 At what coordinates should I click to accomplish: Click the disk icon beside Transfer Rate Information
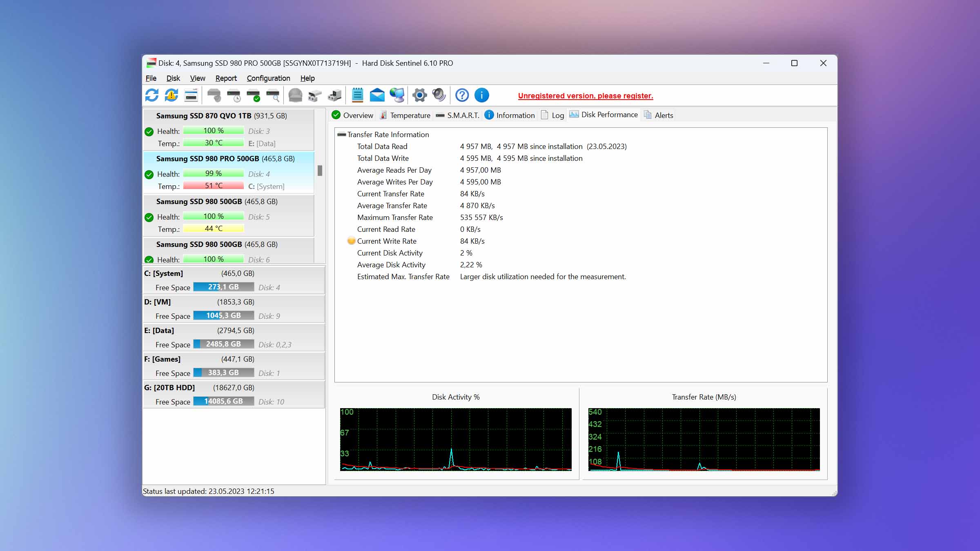click(x=342, y=134)
